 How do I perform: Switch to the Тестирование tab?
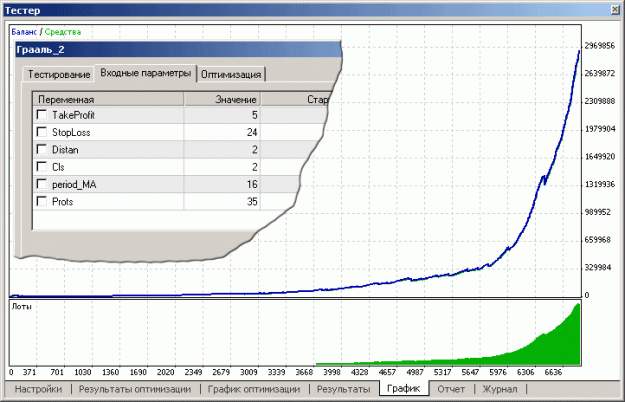[x=59, y=75]
